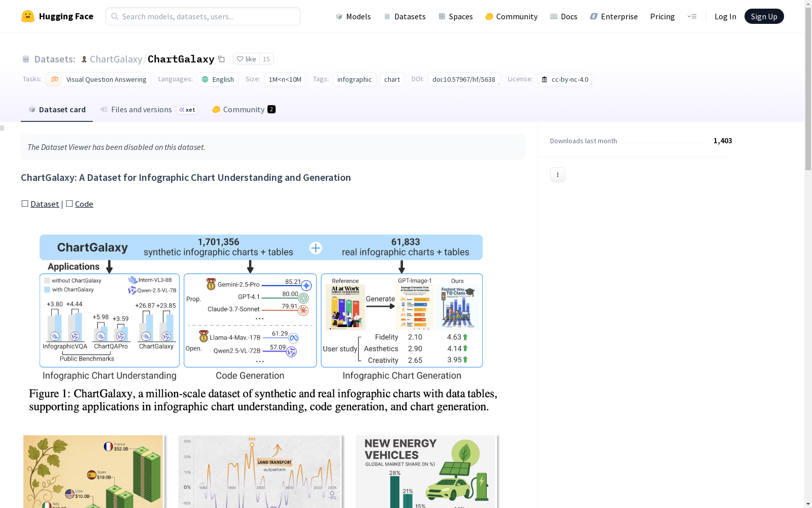Image resolution: width=812 pixels, height=508 pixels.
Task: Click the bold ChartGalaxy dataset title
Action: tap(181, 59)
